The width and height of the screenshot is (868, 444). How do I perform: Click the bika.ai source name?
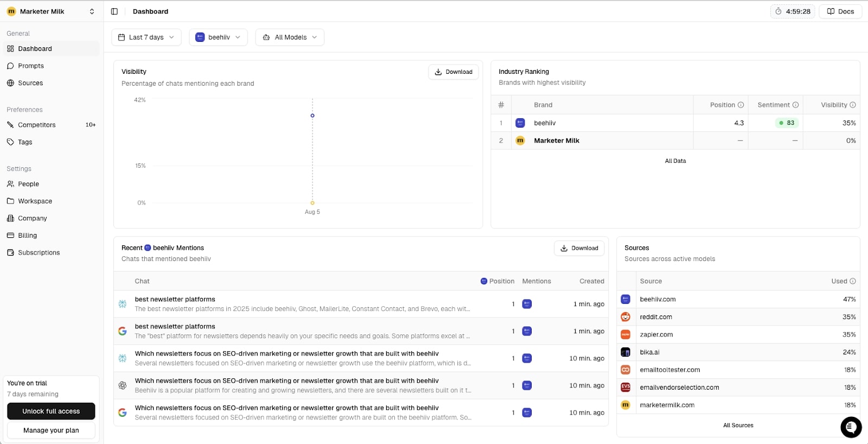pyautogui.click(x=649, y=352)
